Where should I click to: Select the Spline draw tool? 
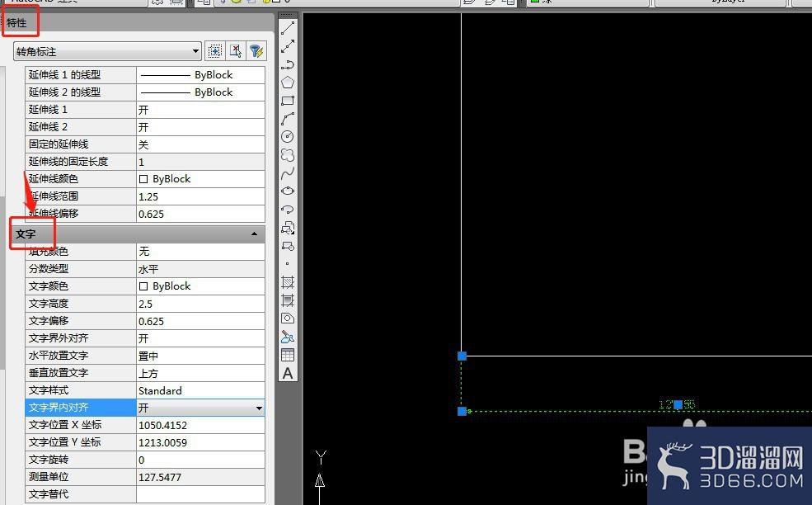pyautogui.click(x=288, y=172)
